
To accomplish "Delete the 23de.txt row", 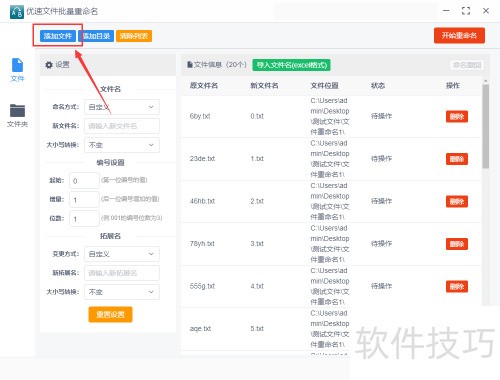I will click(x=457, y=159).
